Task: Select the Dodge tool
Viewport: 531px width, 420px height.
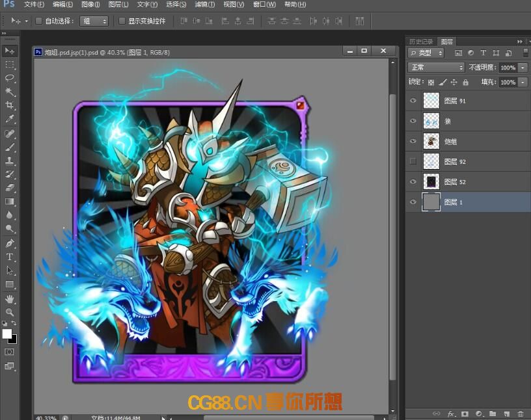Action: pyautogui.click(x=10, y=229)
